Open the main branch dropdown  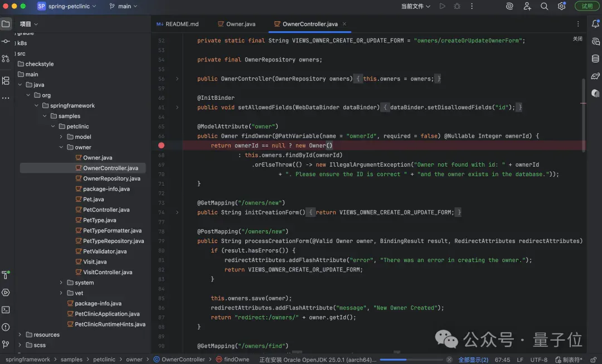(123, 6)
